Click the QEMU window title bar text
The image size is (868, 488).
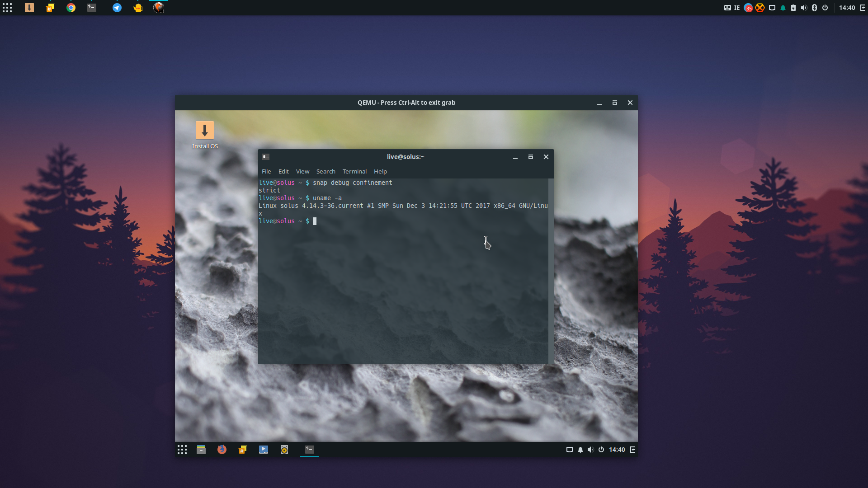[406, 103]
